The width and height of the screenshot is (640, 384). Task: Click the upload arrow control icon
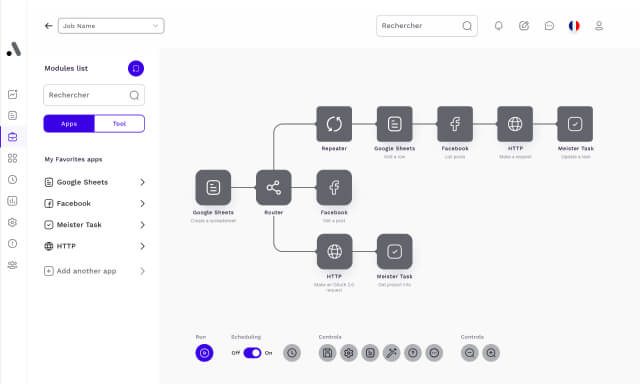click(x=413, y=353)
